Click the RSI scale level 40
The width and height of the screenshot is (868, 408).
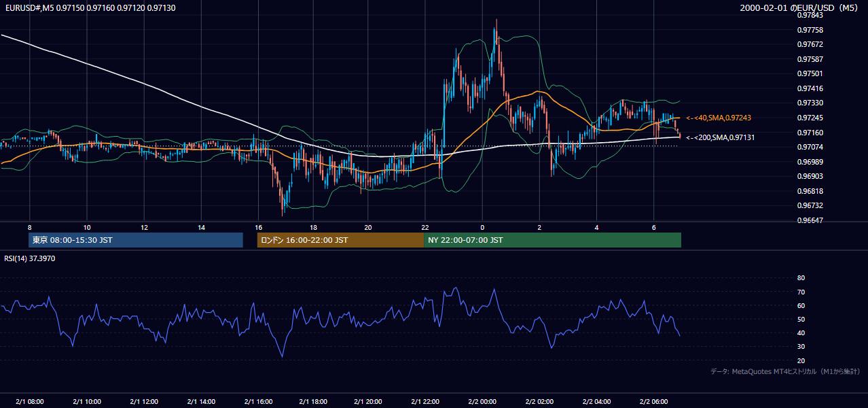801,333
